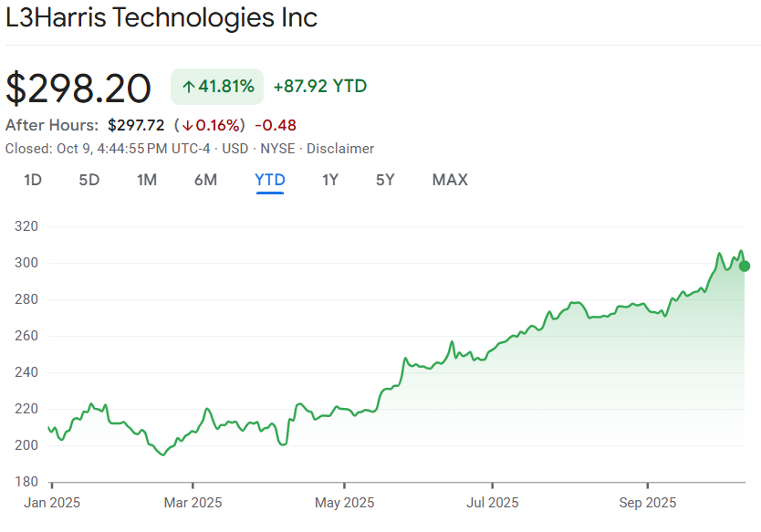The image size is (761, 532).
Task: Select the active YTD tab
Action: pos(270,180)
